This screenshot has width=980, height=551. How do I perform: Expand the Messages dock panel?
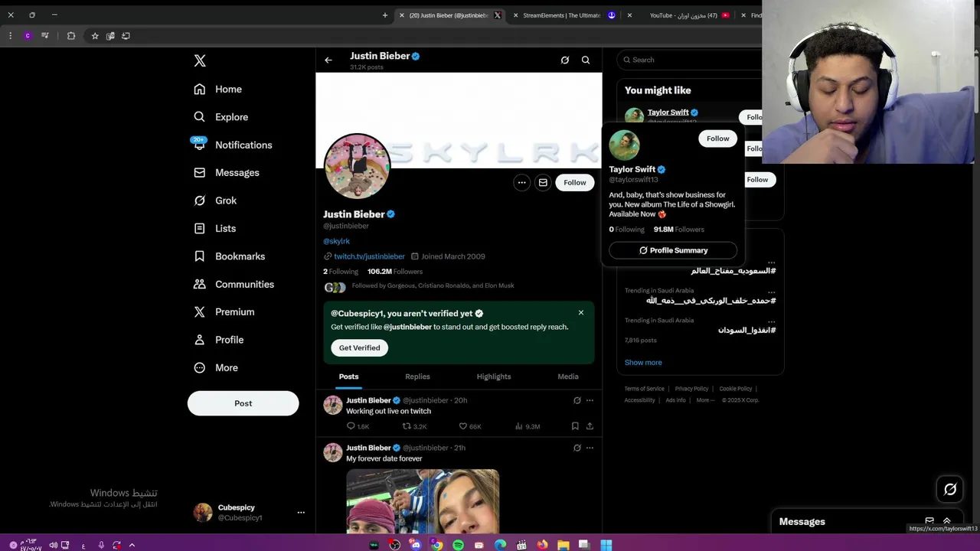tap(947, 521)
